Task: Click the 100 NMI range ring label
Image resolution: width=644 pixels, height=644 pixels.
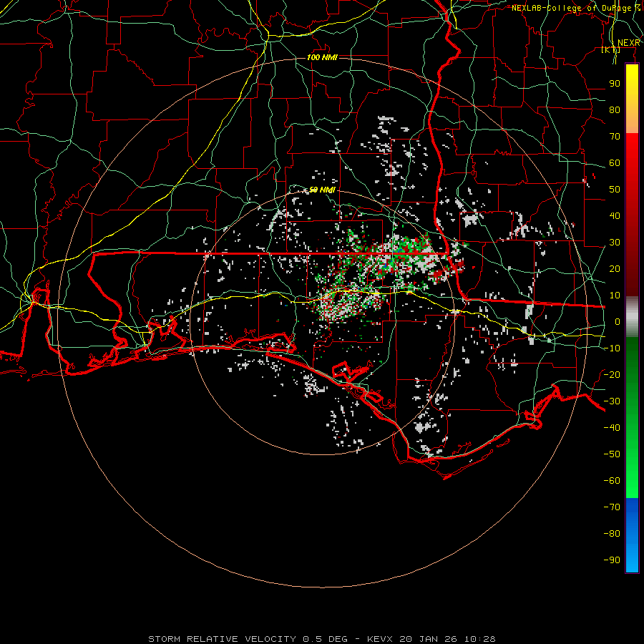Action: [x=322, y=57]
